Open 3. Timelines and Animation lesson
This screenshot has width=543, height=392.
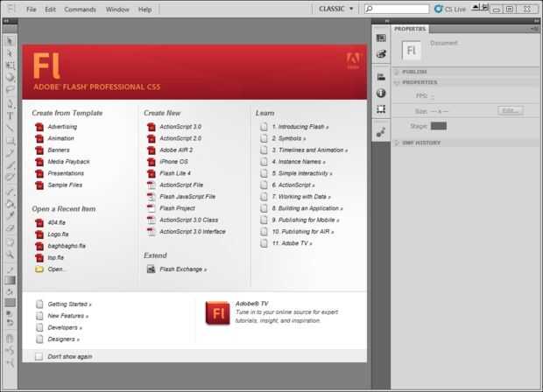310,150
